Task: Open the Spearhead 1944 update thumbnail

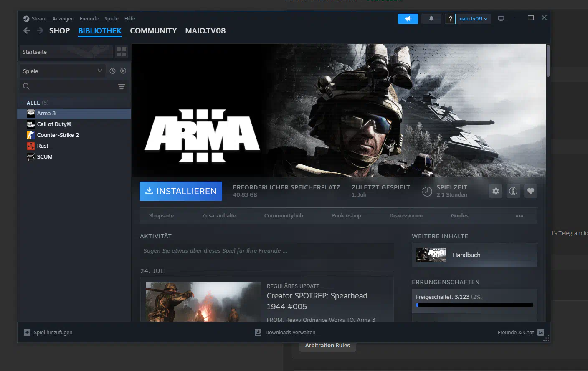Action: point(203,302)
